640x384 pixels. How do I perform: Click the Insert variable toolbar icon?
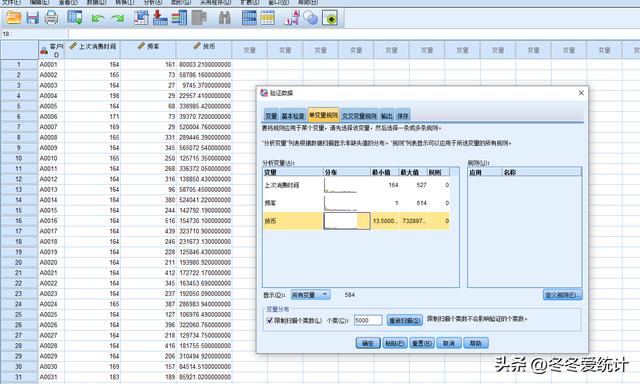[x=268, y=18]
